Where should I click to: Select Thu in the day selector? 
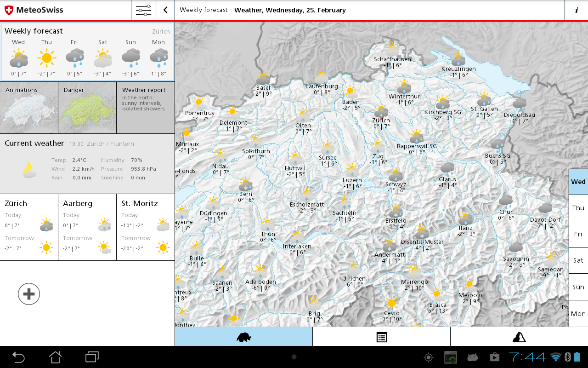click(x=578, y=208)
